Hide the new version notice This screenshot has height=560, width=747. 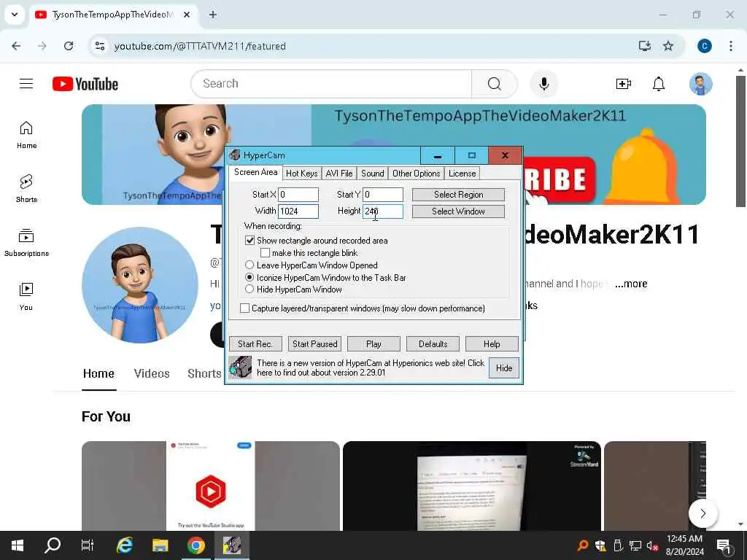tap(504, 368)
